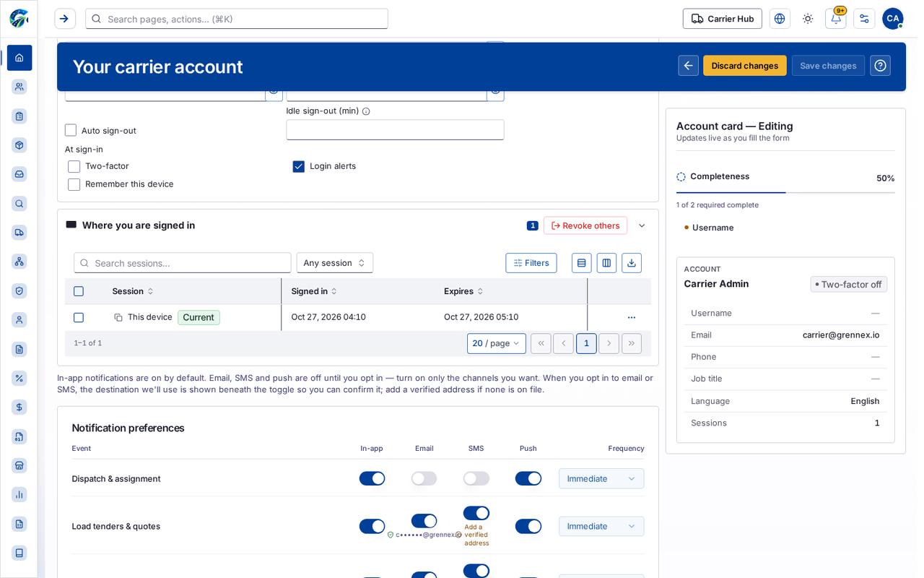
Task: Open Frequency dropdown for Load tenders & quotes
Action: click(x=601, y=526)
